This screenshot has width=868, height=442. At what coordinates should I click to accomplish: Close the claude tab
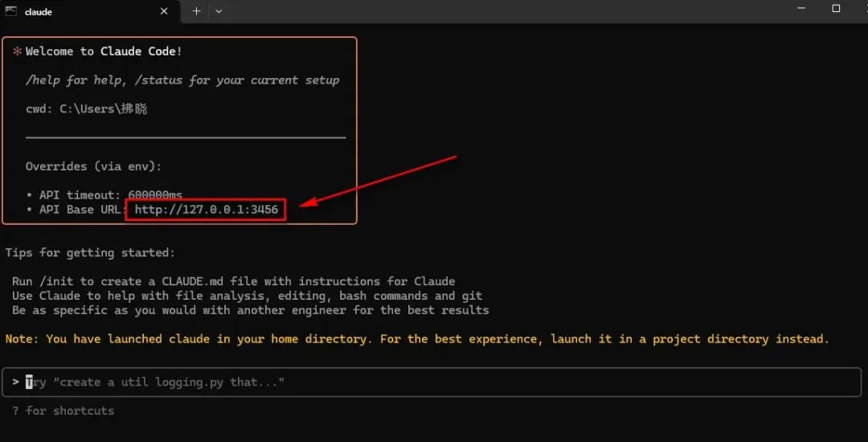pos(164,11)
